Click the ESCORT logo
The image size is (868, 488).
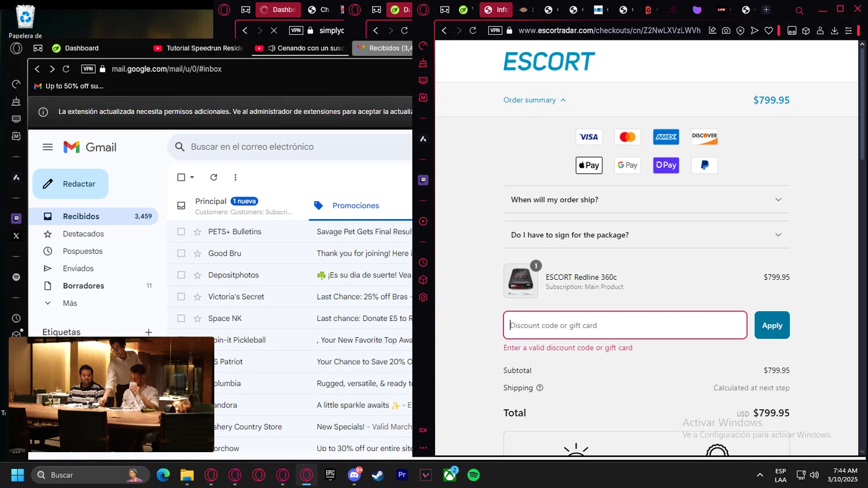[x=549, y=61]
